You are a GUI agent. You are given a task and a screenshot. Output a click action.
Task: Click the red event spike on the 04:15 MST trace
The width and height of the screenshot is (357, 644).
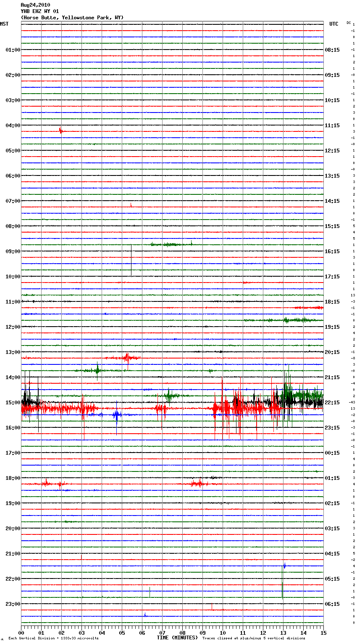click(x=61, y=131)
